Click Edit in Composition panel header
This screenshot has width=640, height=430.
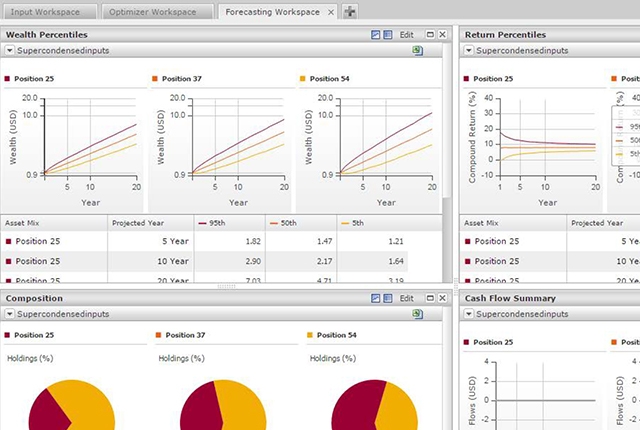pos(407,298)
